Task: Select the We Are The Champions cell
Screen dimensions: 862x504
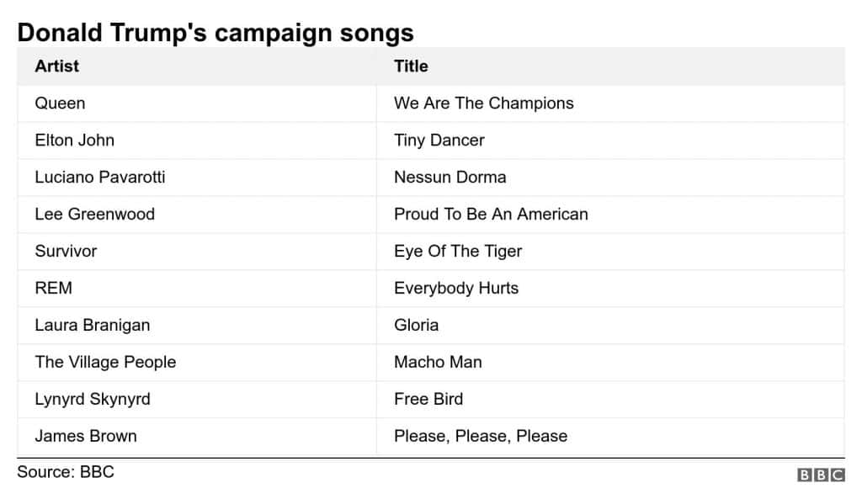Action: point(483,103)
